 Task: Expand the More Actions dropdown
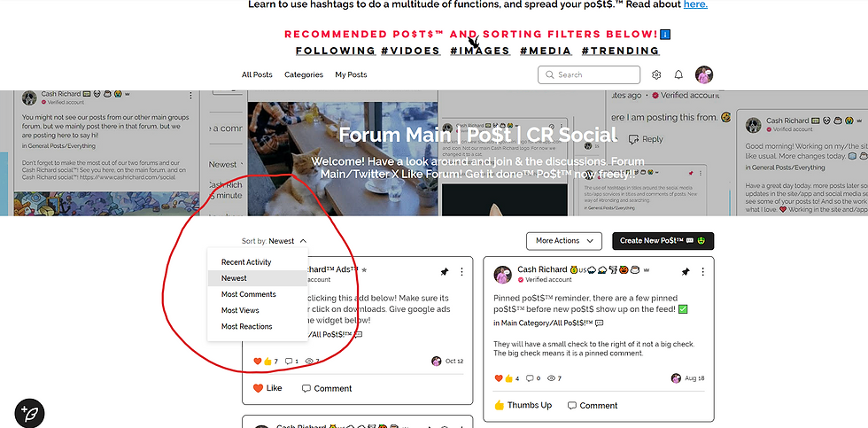(x=564, y=241)
